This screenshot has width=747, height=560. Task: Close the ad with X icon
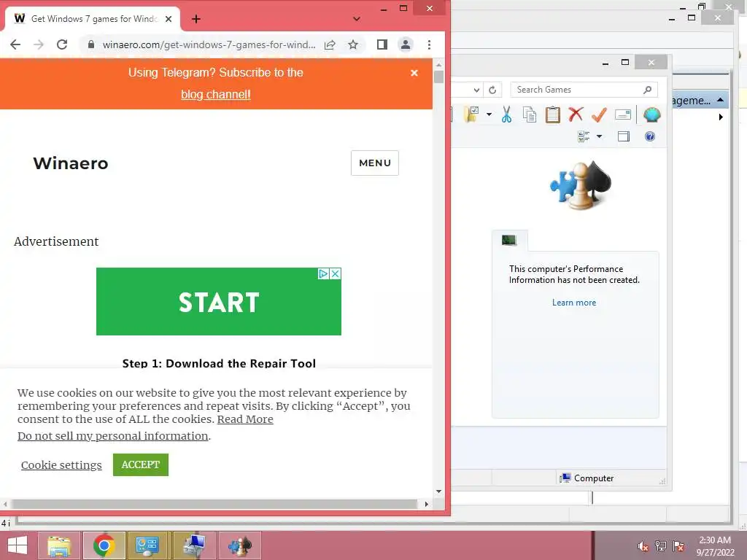point(336,274)
